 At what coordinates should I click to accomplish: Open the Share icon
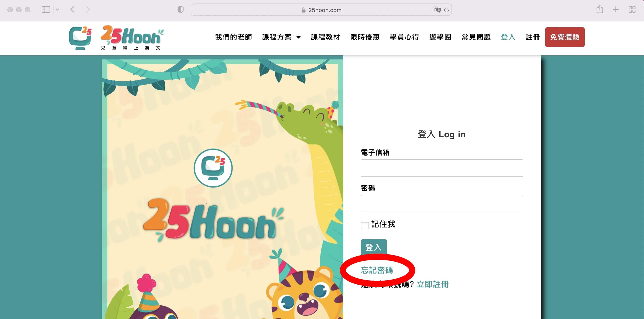(600, 9)
